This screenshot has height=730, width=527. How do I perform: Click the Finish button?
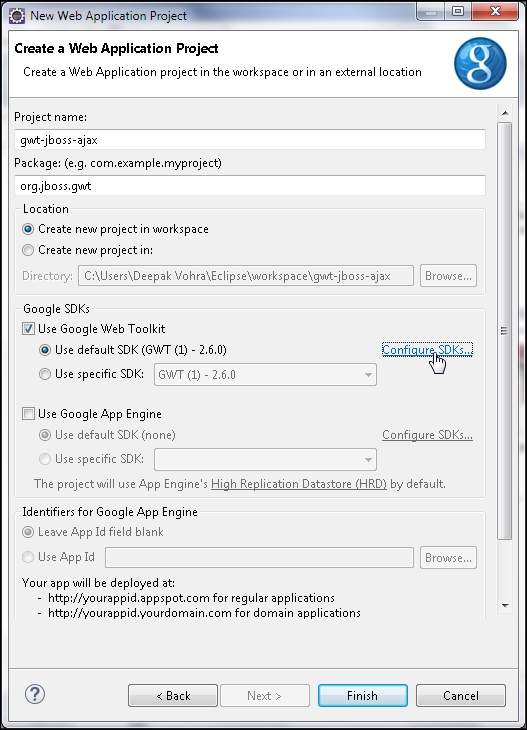click(363, 696)
